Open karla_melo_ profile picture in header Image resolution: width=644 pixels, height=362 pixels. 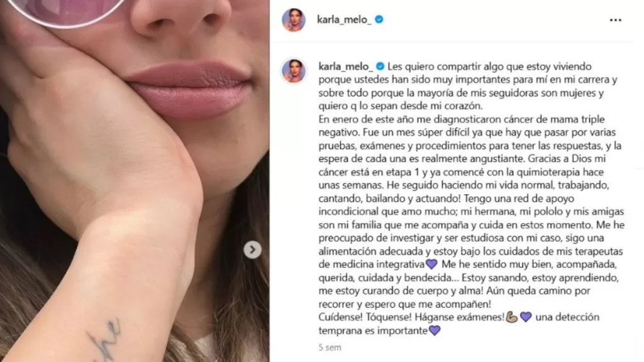pos(293,19)
